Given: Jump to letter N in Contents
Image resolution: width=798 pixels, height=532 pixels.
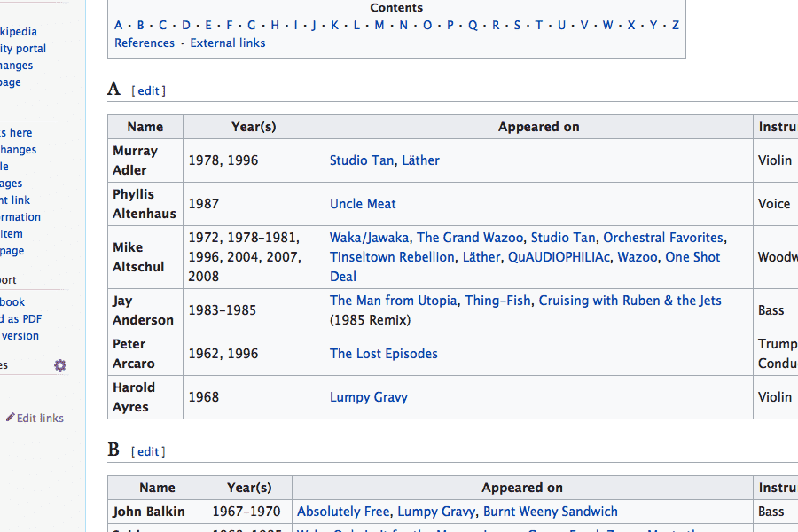Looking at the screenshot, I should [403, 25].
